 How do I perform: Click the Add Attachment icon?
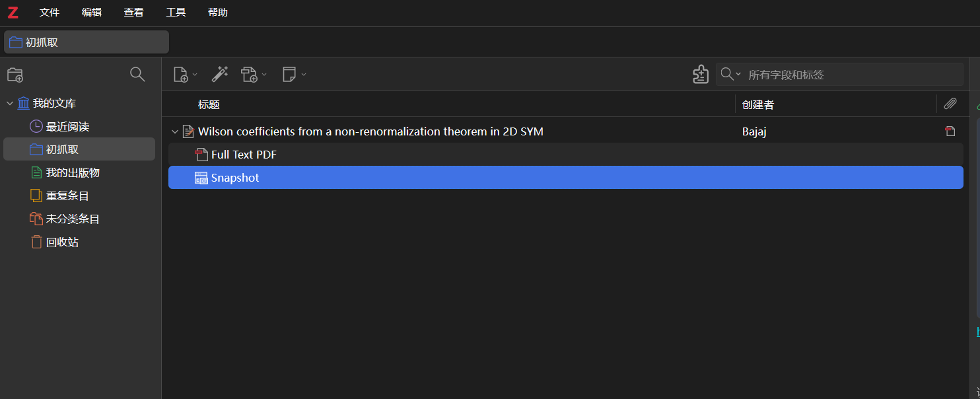[x=249, y=75]
